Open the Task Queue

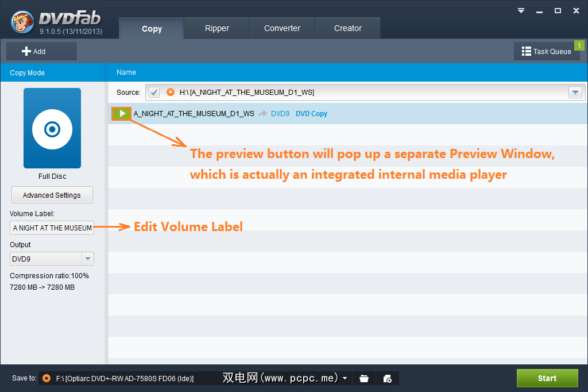(x=546, y=52)
